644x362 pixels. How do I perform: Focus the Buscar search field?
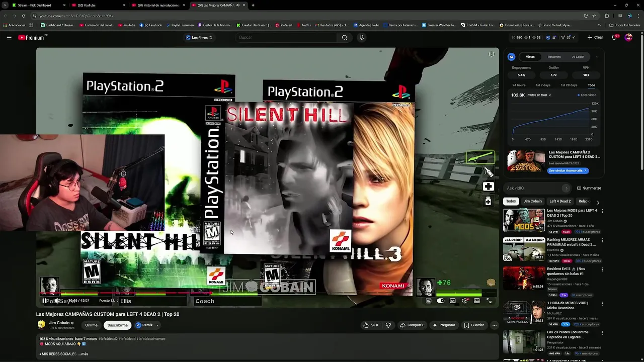[x=287, y=37]
